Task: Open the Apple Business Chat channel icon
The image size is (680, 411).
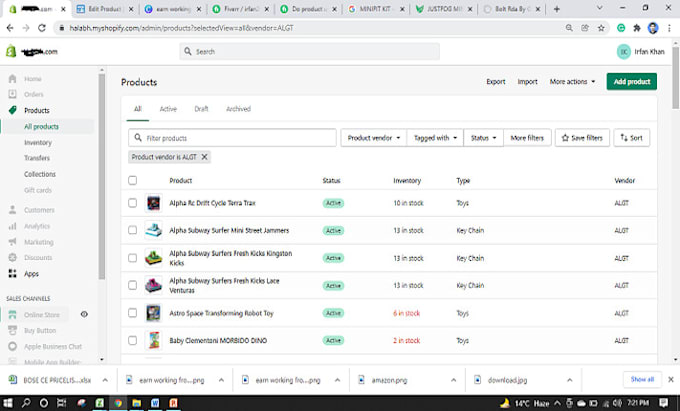Action: coord(13,346)
